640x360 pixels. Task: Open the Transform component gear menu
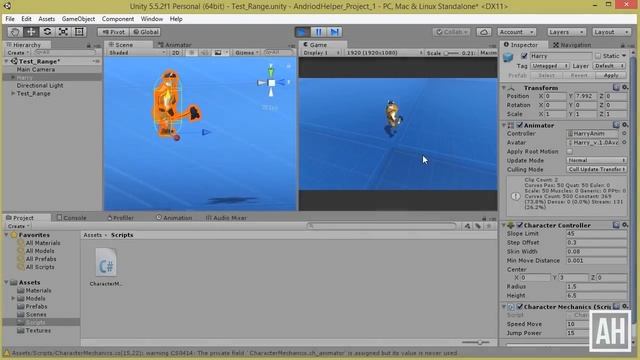[624, 88]
